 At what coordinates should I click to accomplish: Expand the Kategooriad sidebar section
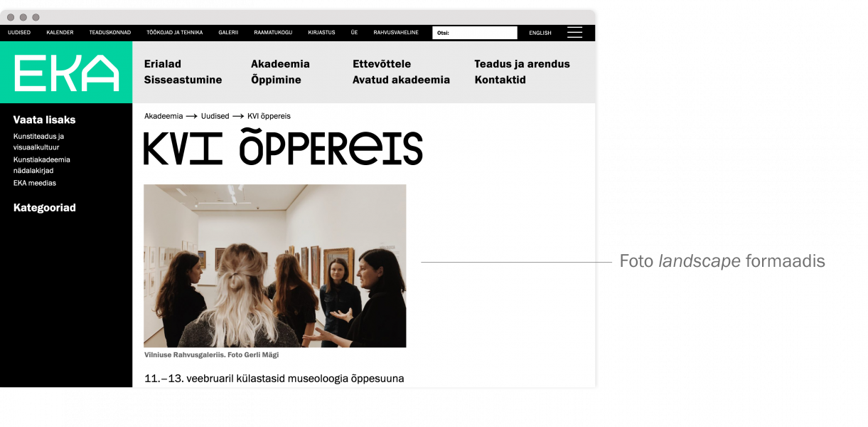pos(45,208)
